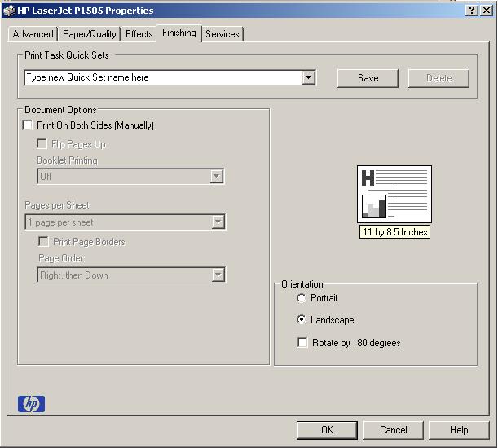Select Portrait orientation

coord(301,298)
